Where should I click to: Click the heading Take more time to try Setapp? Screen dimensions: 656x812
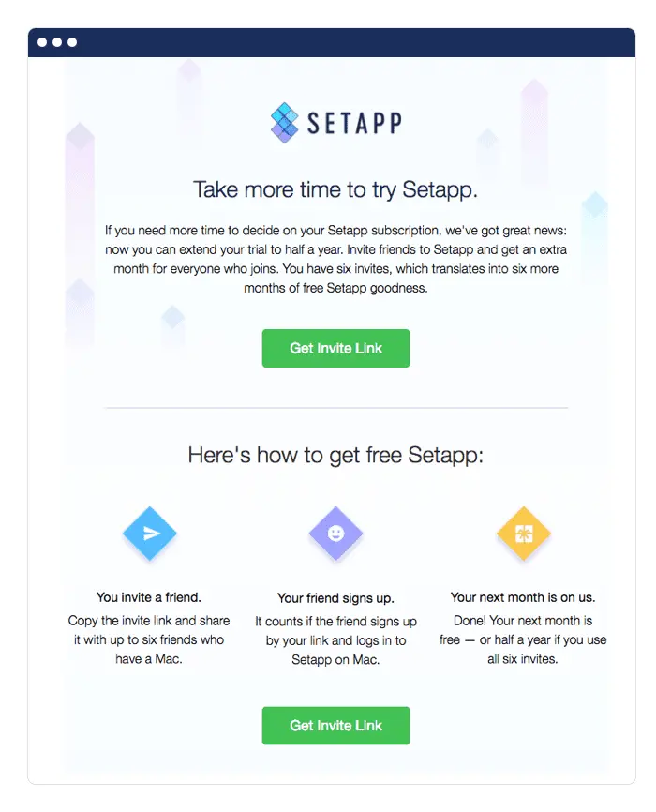pos(335,189)
